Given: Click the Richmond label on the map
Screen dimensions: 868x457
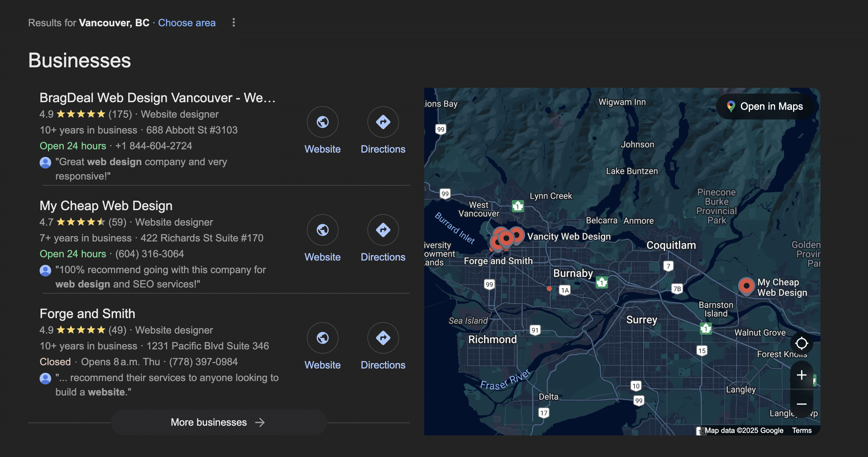Looking at the screenshot, I should pyautogui.click(x=492, y=339).
